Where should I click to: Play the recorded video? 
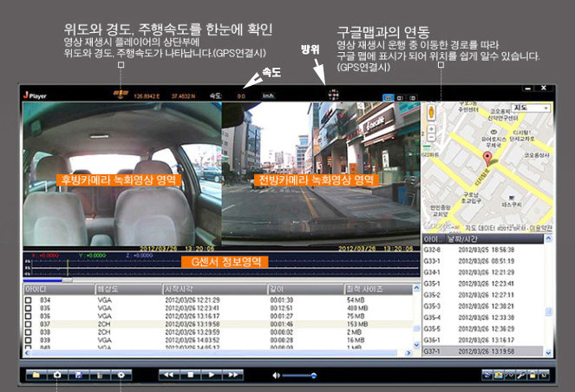coord(212,376)
